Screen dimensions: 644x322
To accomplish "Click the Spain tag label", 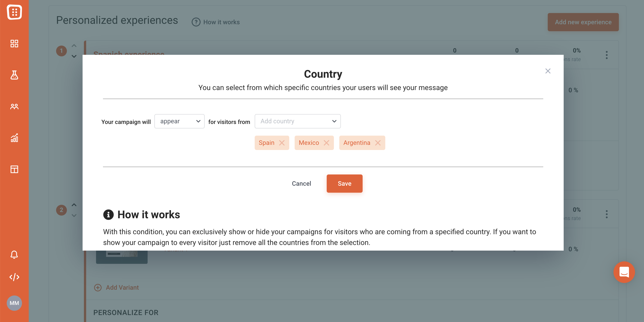I will pyautogui.click(x=266, y=143).
